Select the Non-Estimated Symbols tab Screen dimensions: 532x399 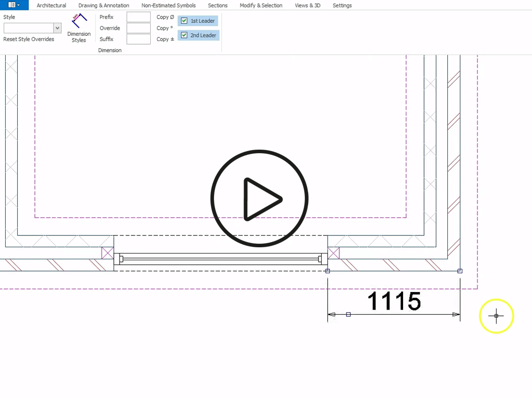coord(168,5)
